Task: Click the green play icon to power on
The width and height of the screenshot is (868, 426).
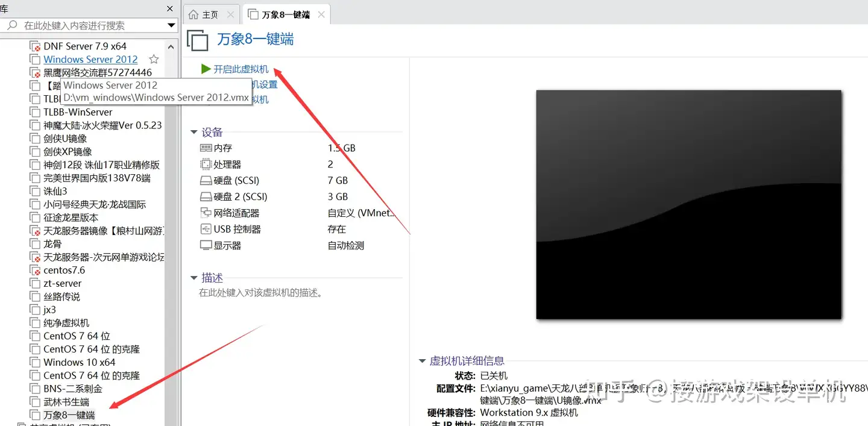Action: (206, 69)
